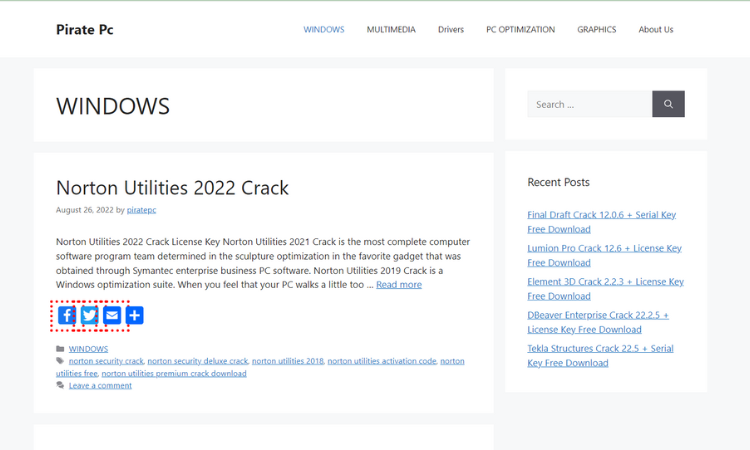750x450 pixels.
Task: Open GRAPHICS menu item
Action: (596, 30)
